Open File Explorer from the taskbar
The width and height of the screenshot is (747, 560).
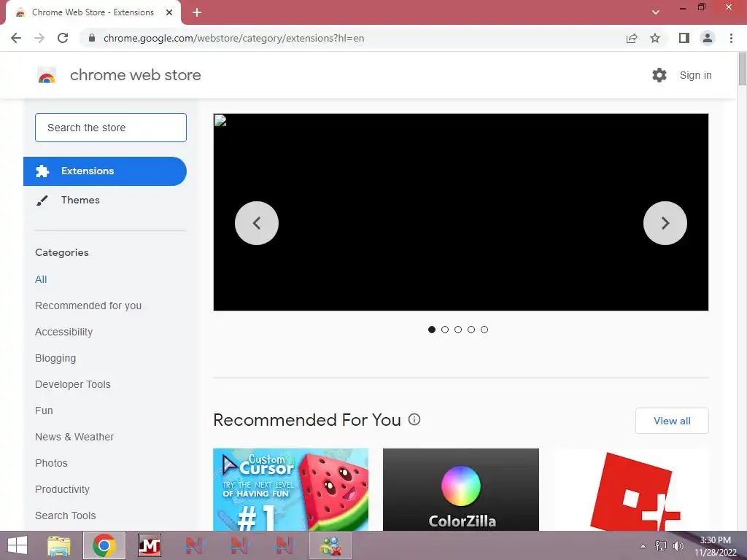tap(58, 545)
